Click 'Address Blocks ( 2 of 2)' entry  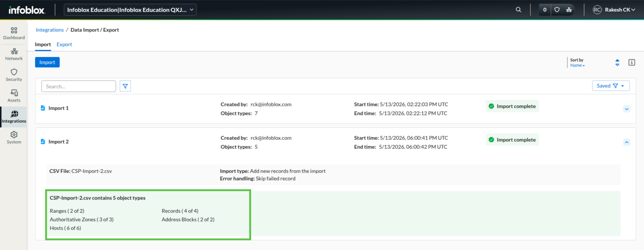click(188, 219)
